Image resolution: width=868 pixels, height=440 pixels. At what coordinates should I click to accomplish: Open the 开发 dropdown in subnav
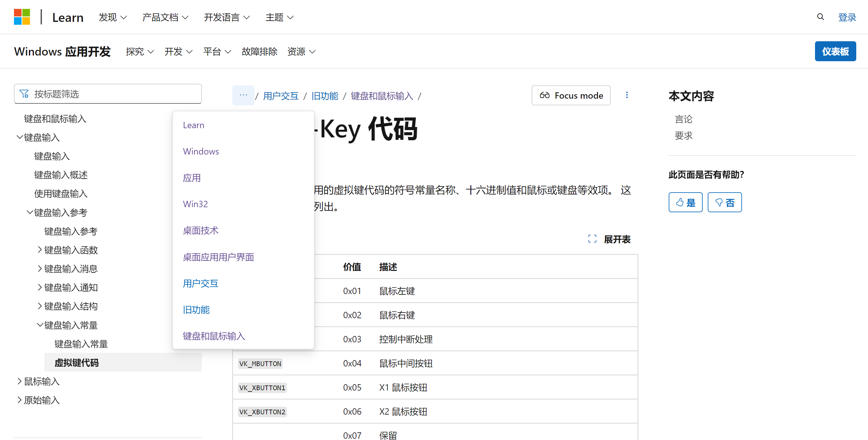(x=178, y=51)
